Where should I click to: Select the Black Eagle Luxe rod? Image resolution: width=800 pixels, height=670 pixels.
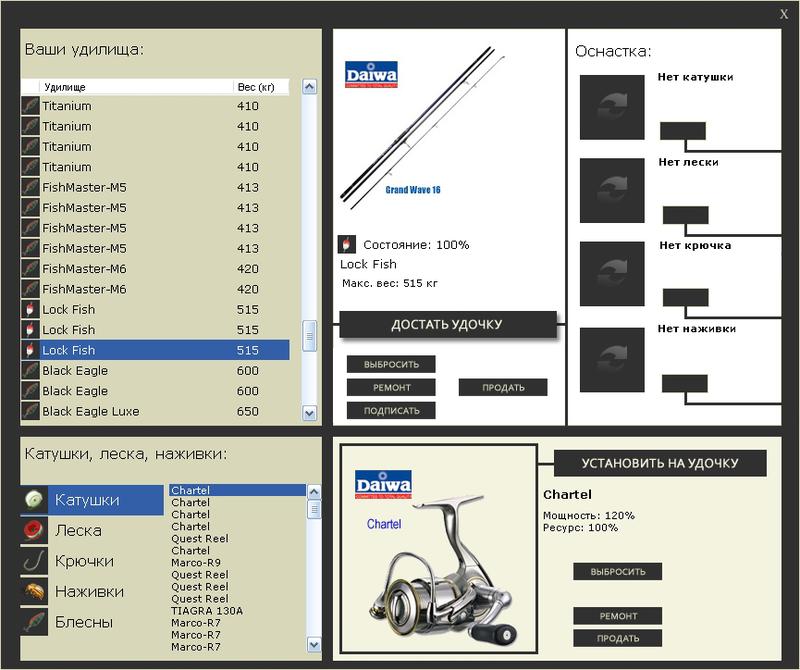click(155, 411)
